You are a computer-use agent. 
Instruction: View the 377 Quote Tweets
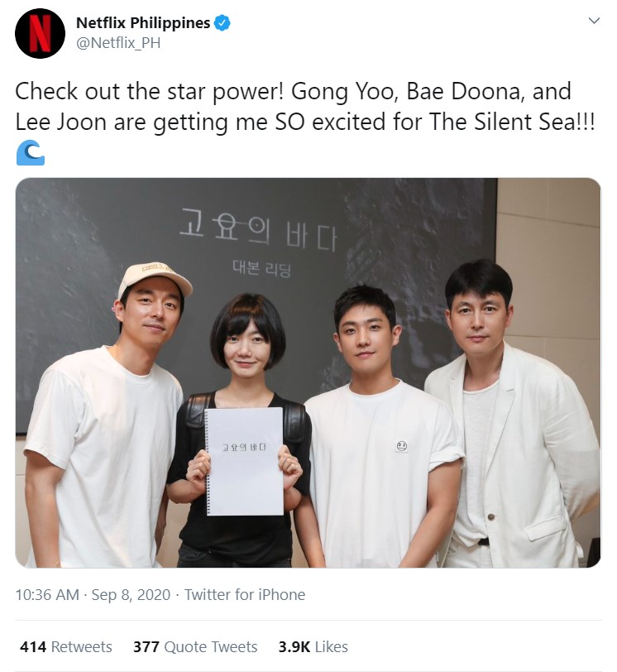[x=195, y=646]
